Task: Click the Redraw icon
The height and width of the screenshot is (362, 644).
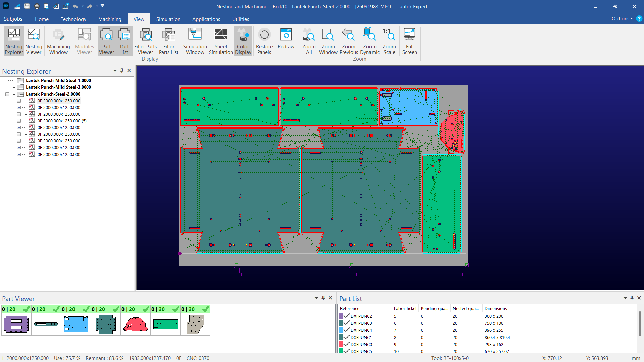Action: (286, 39)
